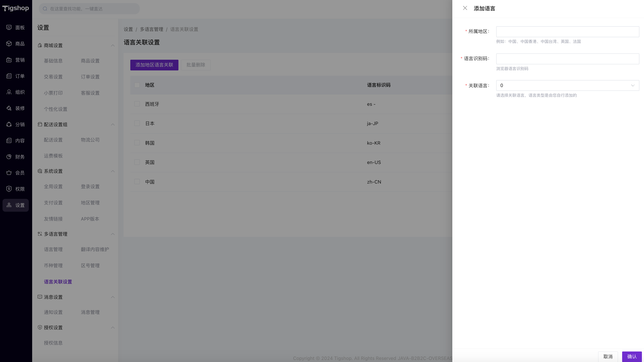Select the 日本 row checkbox
This screenshot has height=362, width=644.
pyautogui.click(x=137, y=123)
